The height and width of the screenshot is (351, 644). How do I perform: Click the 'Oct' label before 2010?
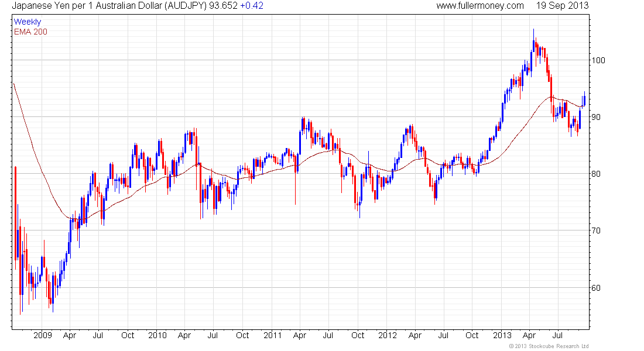pos(127,335)
